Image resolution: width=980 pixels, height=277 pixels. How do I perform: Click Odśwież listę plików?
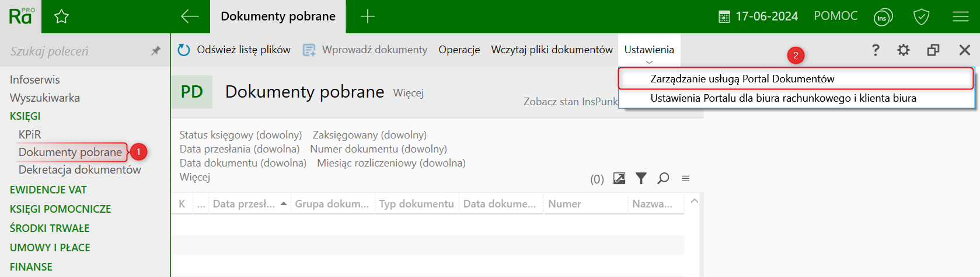[x=243, y=50]
